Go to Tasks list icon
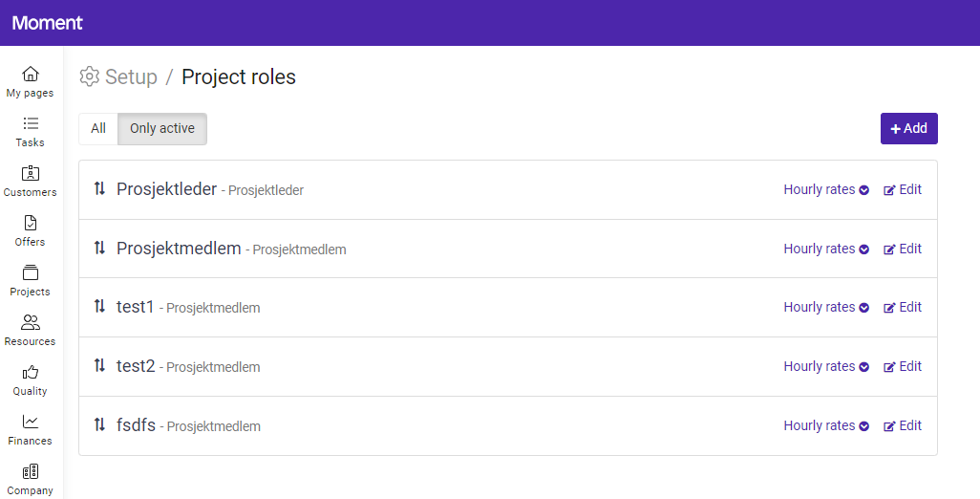 (x=31, y=124)
